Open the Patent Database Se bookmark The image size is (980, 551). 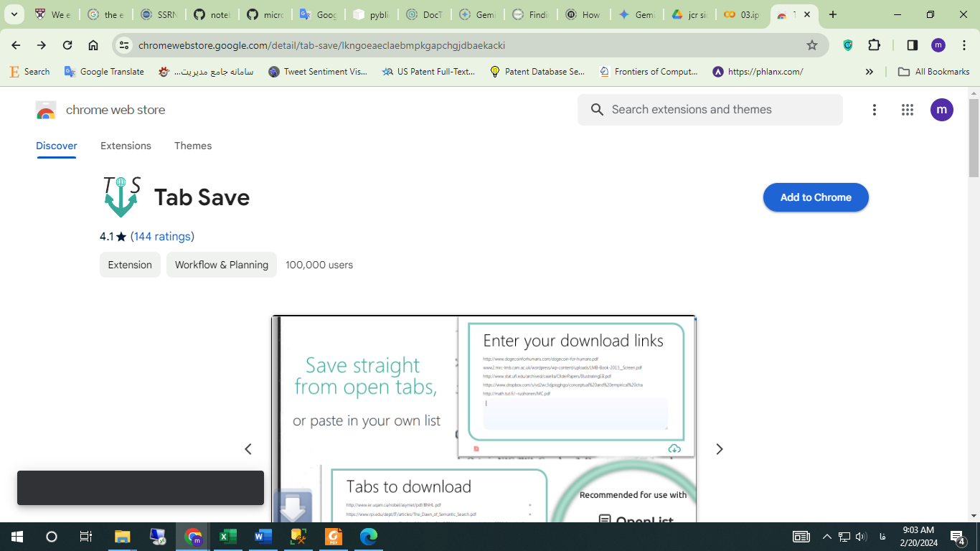537,72
